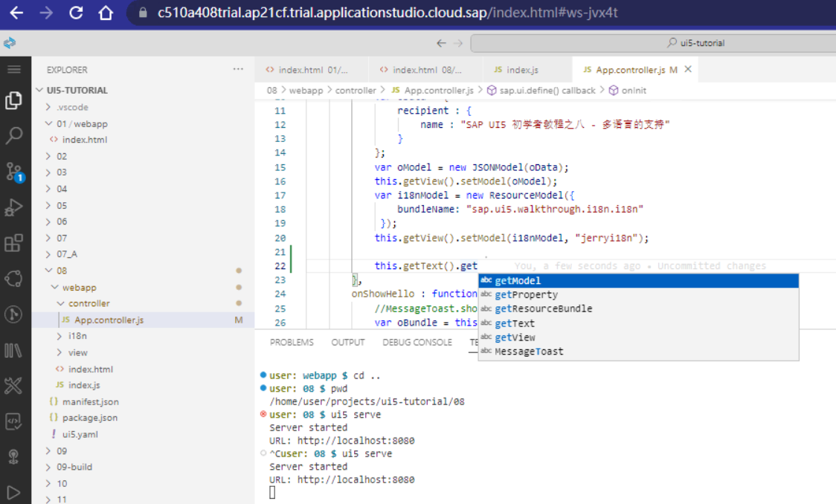Open the code checkmark icon in activity bar
The image size is (836, 504).
pos(14,421)
